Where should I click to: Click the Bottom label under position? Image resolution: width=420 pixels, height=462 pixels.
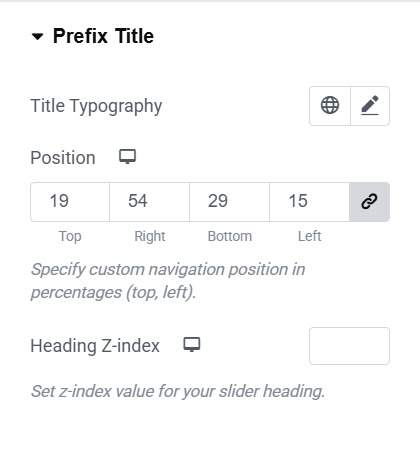coord(230,236)
